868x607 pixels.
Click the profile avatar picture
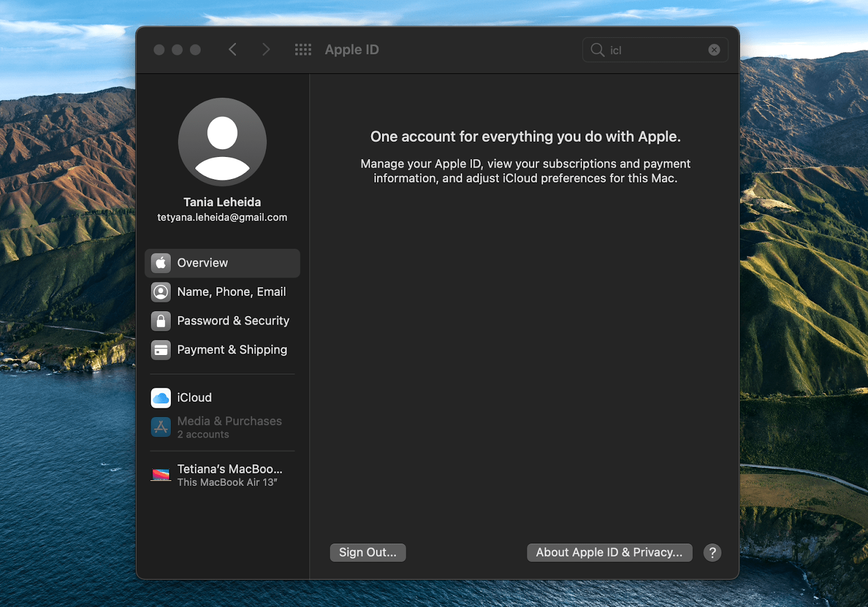pos(222,142)
